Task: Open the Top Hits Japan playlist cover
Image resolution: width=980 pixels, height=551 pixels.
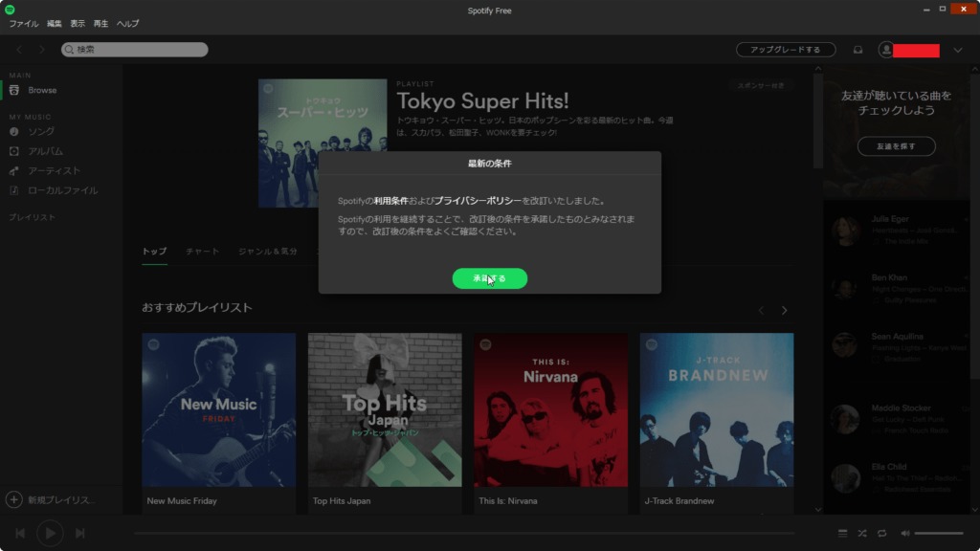Action: coord(385,409)
